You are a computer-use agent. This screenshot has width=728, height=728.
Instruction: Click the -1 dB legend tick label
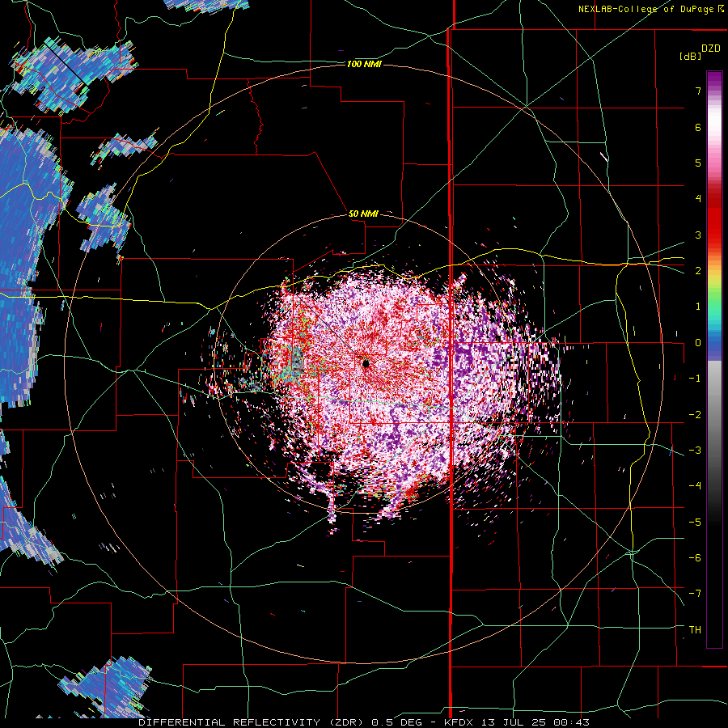coord(695,379)
